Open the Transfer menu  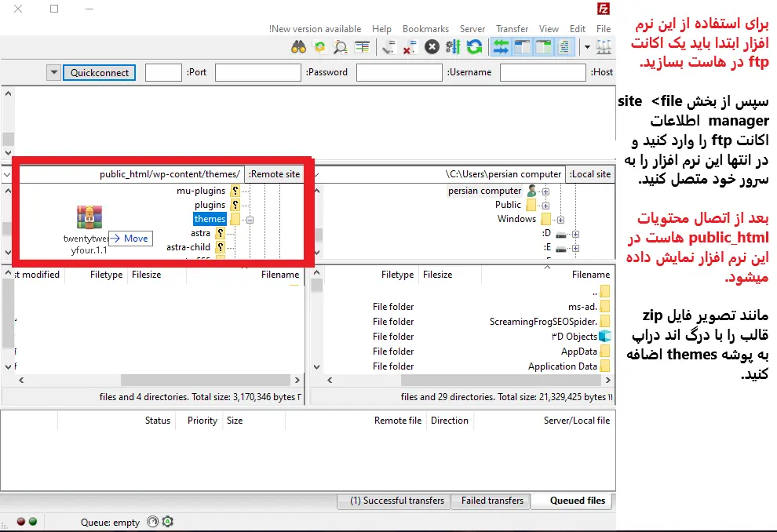[512, 28]
